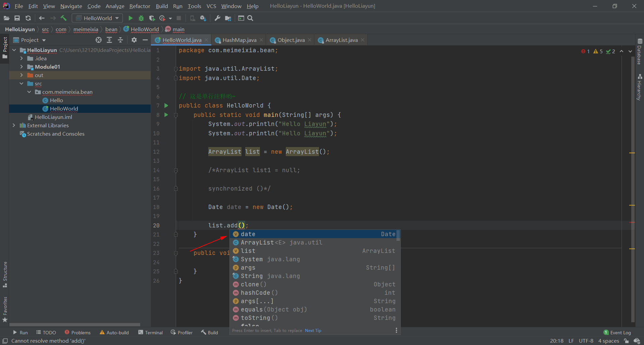Click the Save All toolbar icon
The image size is (644, 345).
pyautogui.click(x=17, y=18)
